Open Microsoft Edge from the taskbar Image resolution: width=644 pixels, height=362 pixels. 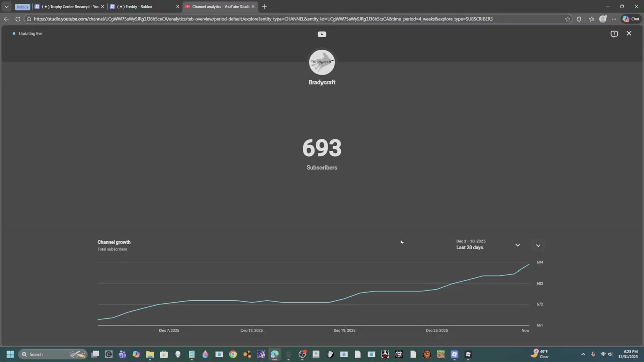(275, 354)
